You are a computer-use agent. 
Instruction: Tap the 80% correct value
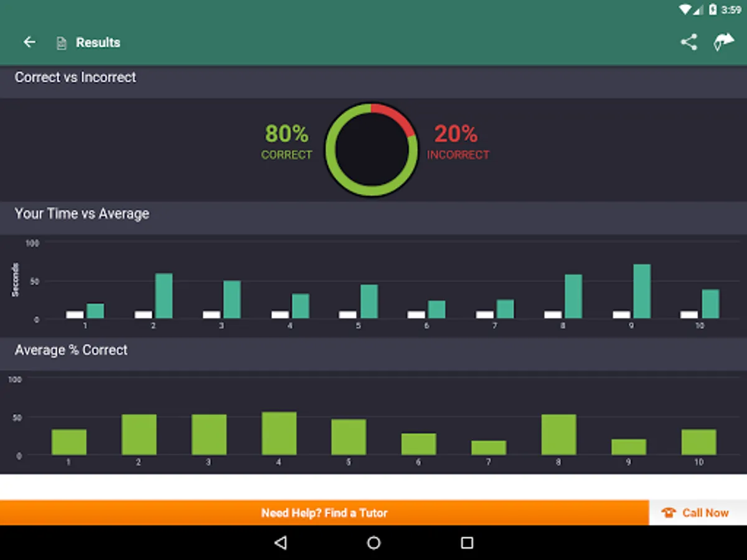pyautogui.click(x=286, y=133)
